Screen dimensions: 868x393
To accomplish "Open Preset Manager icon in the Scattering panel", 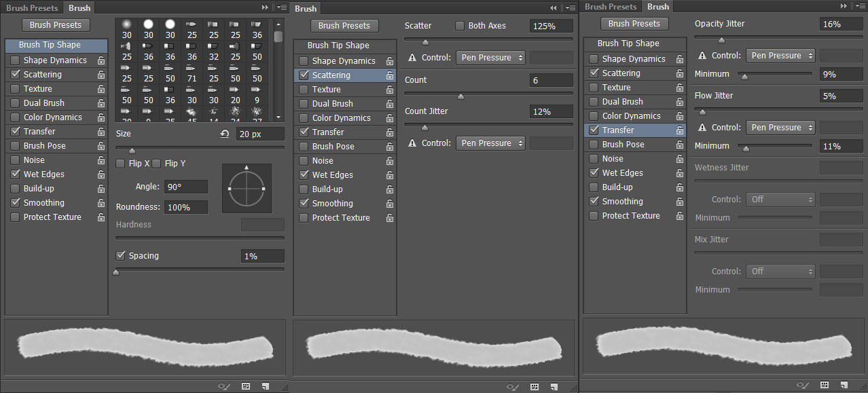I will tap(535, 387).
